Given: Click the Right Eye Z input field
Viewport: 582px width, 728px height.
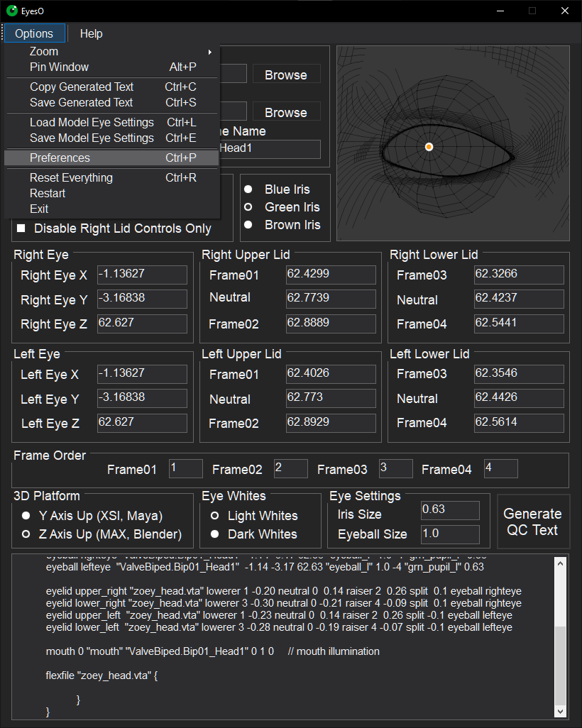Looking at the screenshot, I should (142, 324).
